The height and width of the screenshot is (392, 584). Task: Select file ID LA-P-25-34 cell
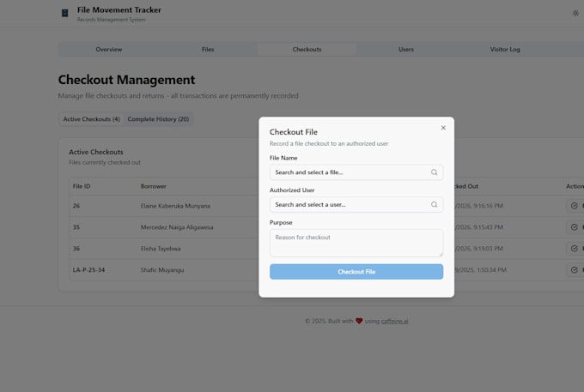(88, 270)
